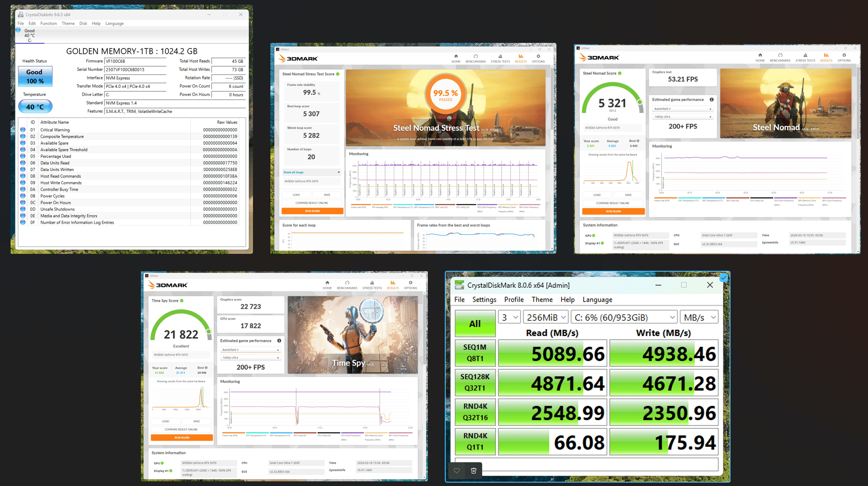
Task: Open the test count 3 dropdown in CrystalDiskMark
Action: 509,317
